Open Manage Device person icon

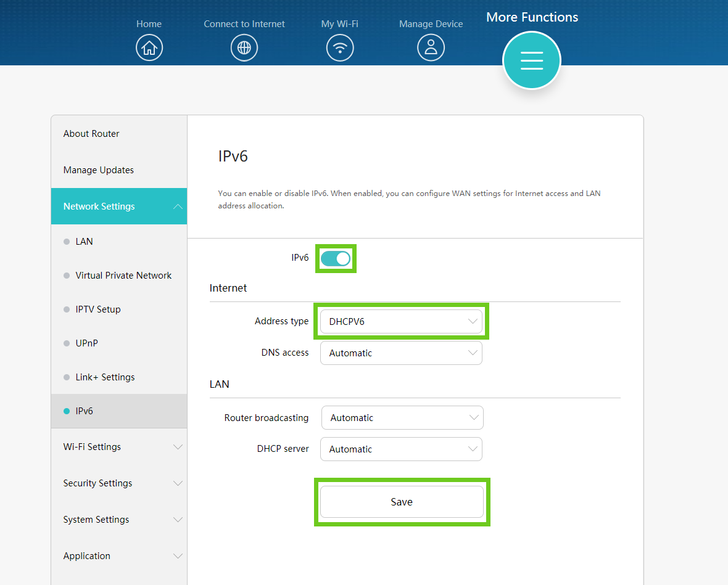(x=431, y=47)
